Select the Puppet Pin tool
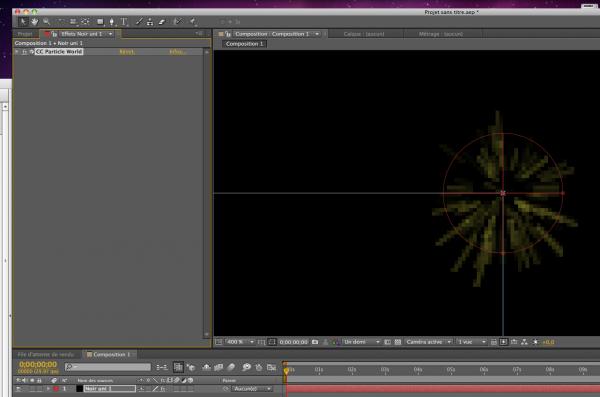Screen dimensions: 600x397 click(x=194, y=22)
